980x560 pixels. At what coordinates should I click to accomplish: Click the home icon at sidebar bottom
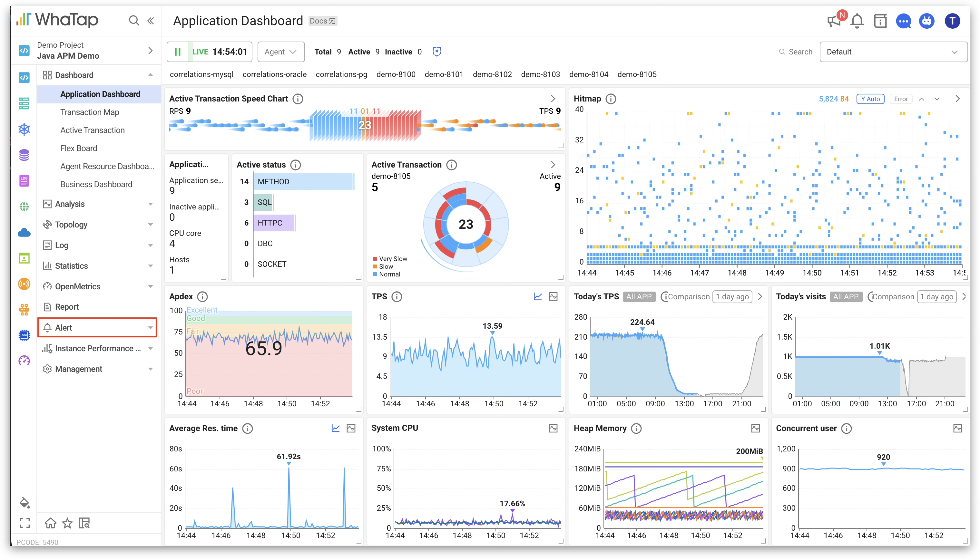(x=50, y=523)
